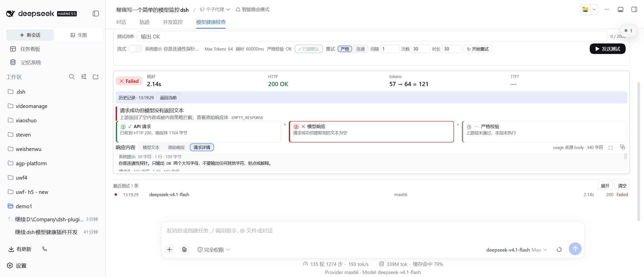Click the 发送测试 send test button
Screen dimensions: 644x277
pos(608,49)
